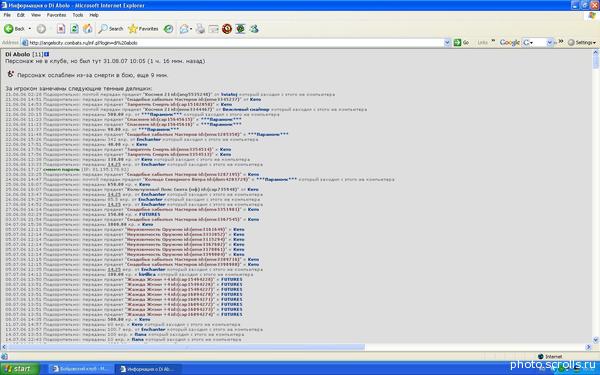600x375 pixels.
Task: Expand the address bar dropdown arrow
Action: click(447, 42)
